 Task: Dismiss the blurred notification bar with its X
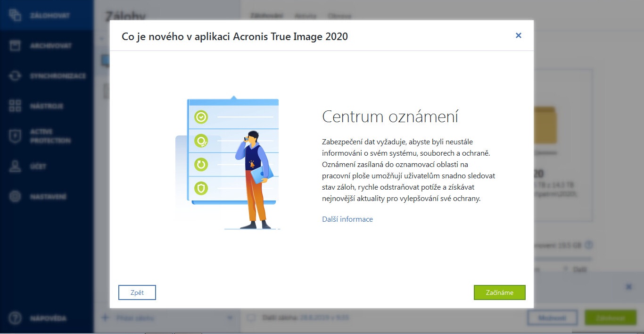pyautogui.click(x=628, y=286)
